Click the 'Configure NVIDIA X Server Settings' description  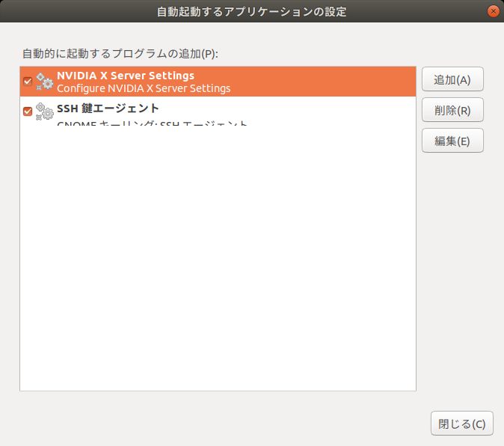[x=144, y=88]
